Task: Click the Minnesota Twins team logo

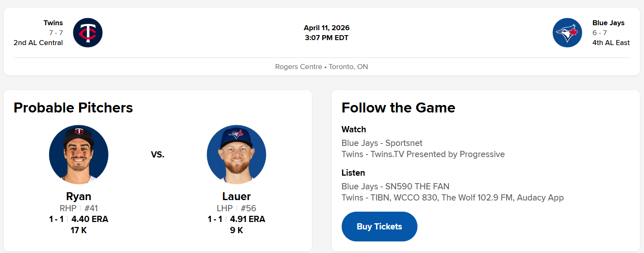Action: pyautogui.click(x=88, y=33)
